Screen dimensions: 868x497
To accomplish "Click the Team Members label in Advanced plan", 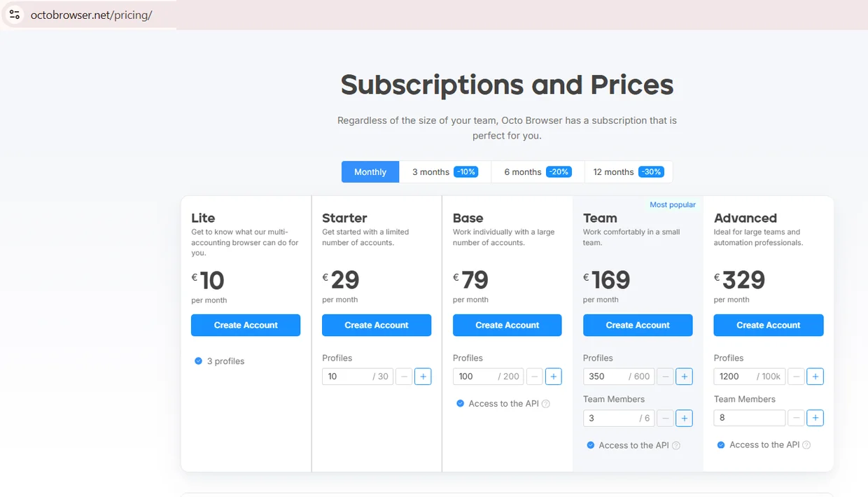I will tap(745, 399).
